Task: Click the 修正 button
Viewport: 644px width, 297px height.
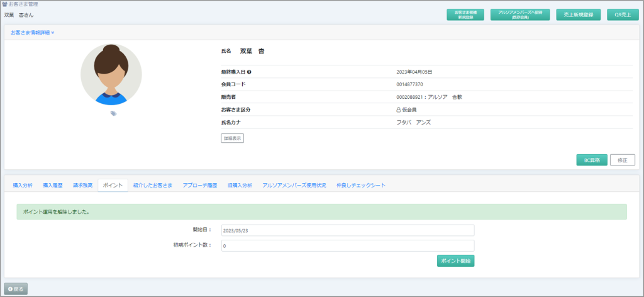Action: pyautogui.click(x=622, y=160)
